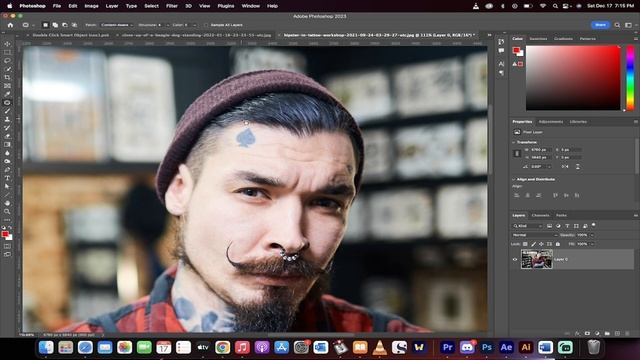640x360 pixels.
Task: Filter layers by type (T) layers
Action: [567, 226]
